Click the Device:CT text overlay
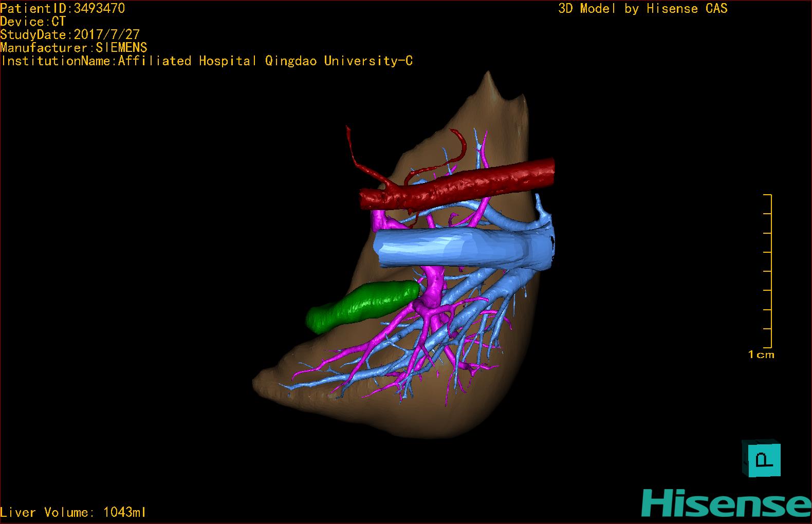This screenshot has width=812, height=524. [x=33, y=22]
